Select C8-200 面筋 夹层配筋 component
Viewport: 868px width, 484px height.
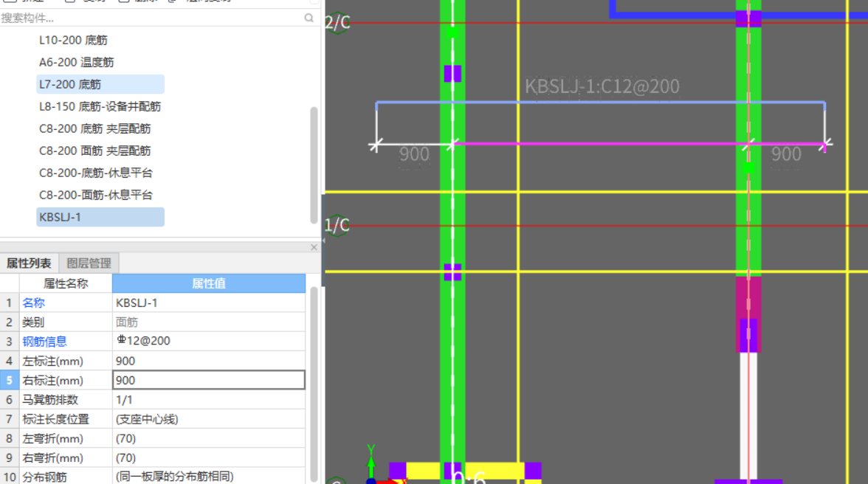[x=94, y=151]
